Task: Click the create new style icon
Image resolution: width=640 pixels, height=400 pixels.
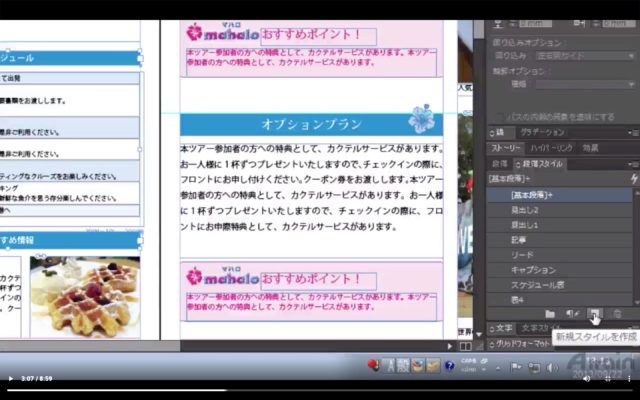Action: point(595,313)
